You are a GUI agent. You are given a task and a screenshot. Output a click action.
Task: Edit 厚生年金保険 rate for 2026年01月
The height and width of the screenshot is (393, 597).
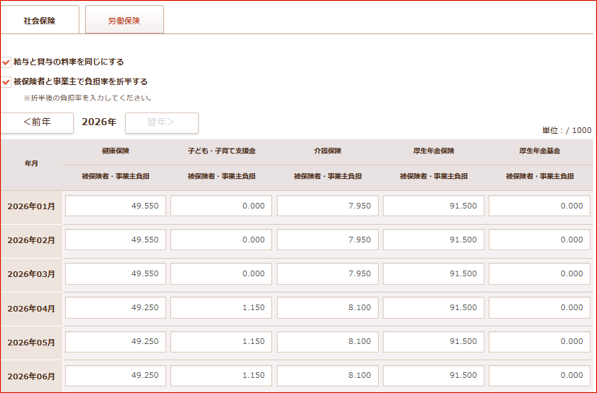tap(433, 206)
